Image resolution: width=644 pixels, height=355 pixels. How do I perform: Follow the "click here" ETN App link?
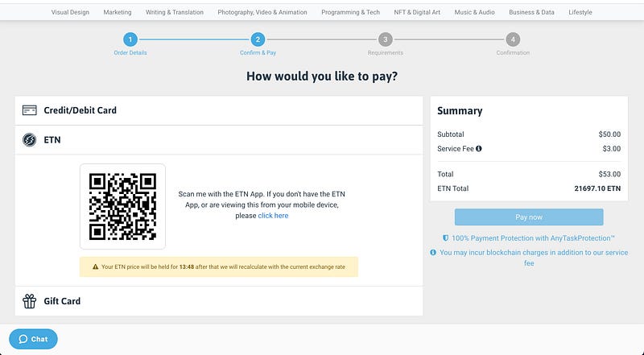[x=273, y=216]
